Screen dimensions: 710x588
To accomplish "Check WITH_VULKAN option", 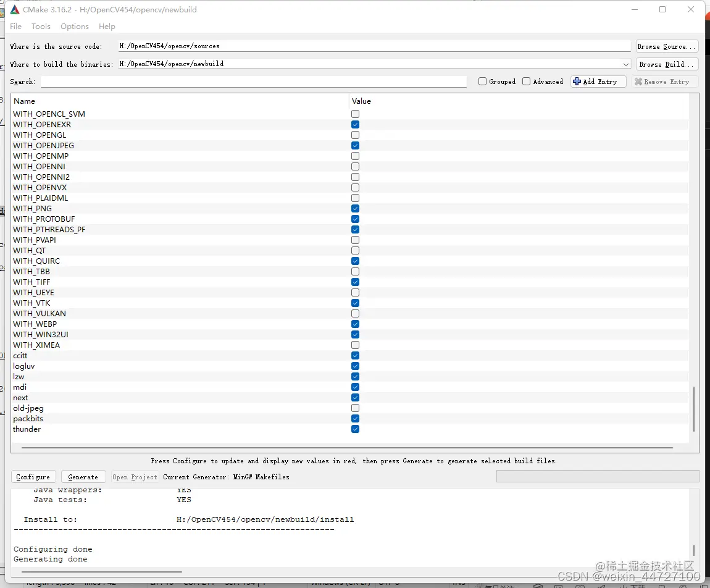I will [356, 314].
